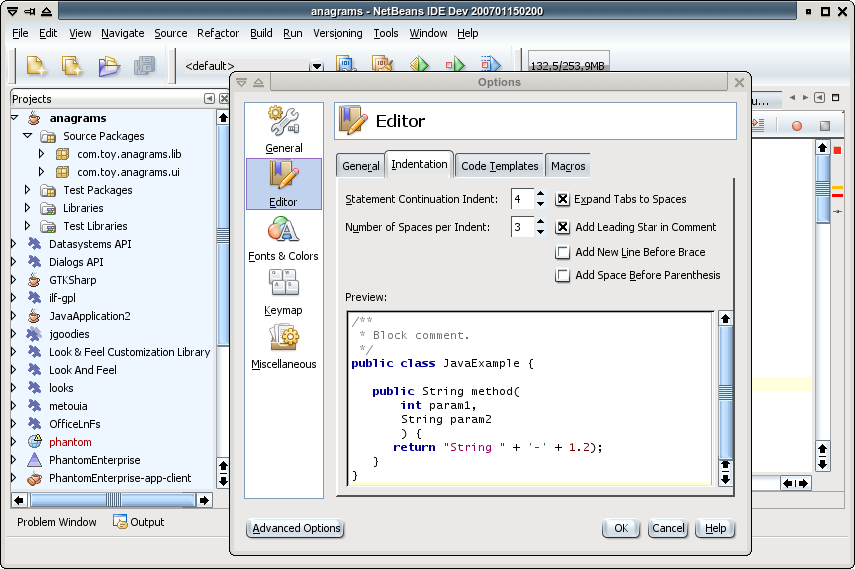Increase Number of Spaces per Indent
Image resolution: width=855 pixels, height=569 pixels.
(x=540, y=221)
